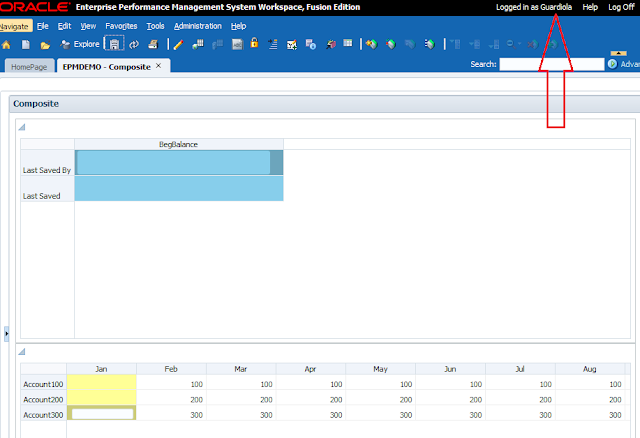Click the chart with green plus icon
The width and height of the screenshot is (640, 438).
coord(292,45)
